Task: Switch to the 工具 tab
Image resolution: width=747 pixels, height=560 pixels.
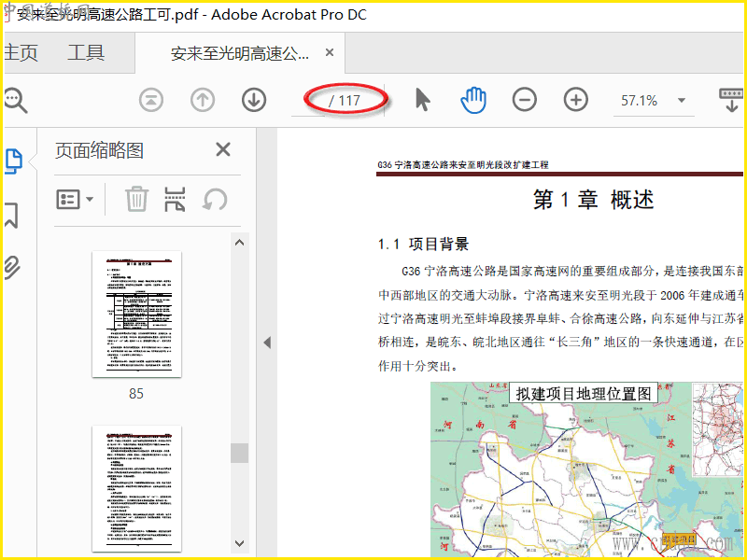Action: 86,52
